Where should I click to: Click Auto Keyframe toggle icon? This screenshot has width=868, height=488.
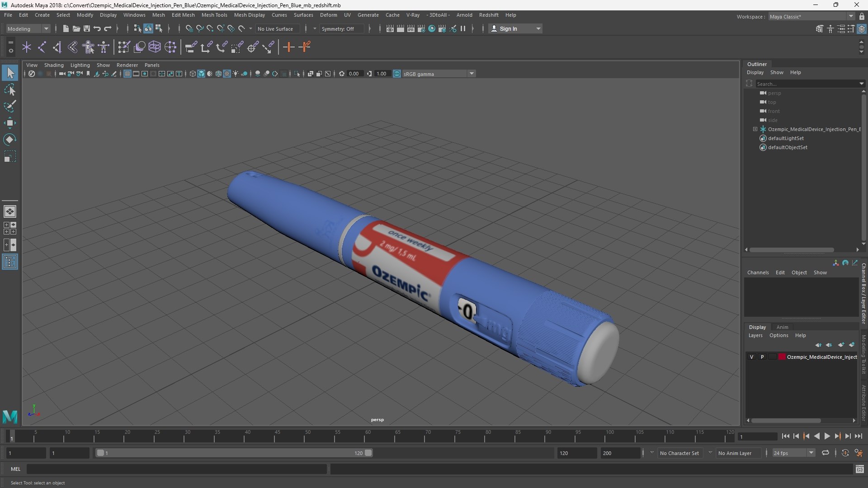point(845,453)
